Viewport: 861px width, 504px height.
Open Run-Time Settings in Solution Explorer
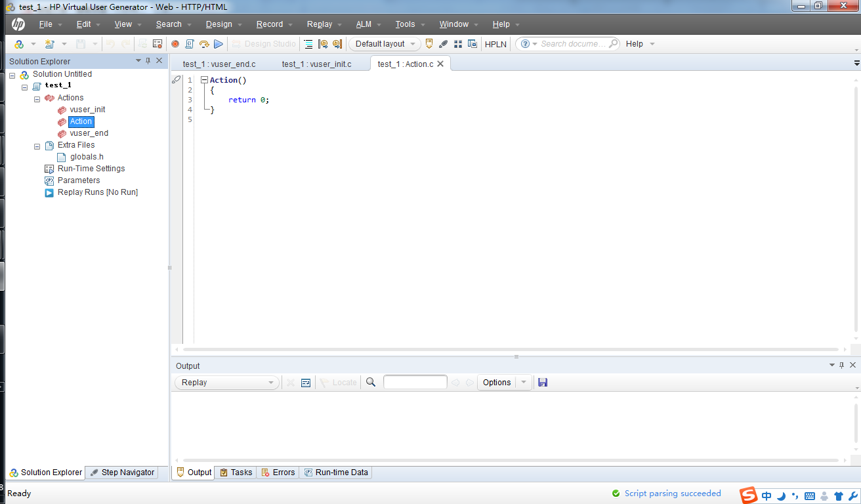tap(91, 169)
